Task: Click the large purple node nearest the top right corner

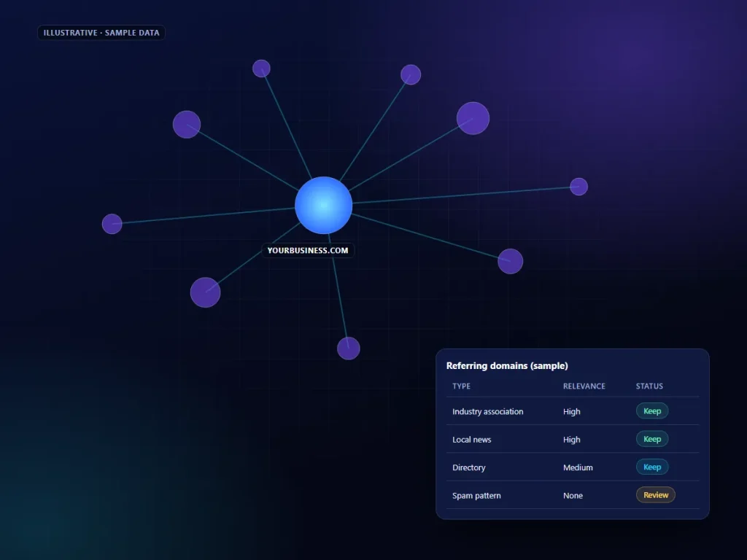Action: [x=473, y=118]
